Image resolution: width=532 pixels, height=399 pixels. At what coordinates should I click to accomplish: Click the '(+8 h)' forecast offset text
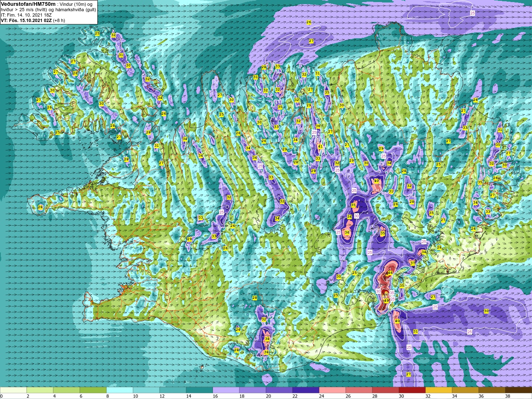pos(59,20)
